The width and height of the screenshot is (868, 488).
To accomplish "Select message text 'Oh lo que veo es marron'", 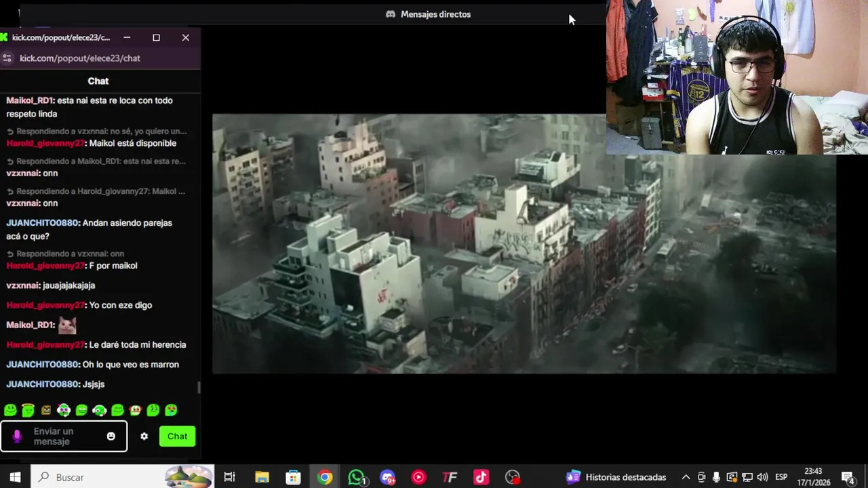I will click(131, 365).
